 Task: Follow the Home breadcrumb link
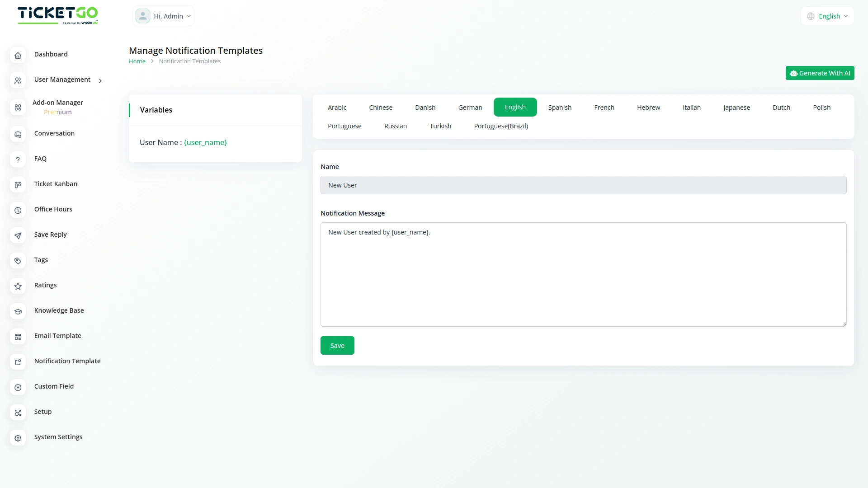(137, 61)
